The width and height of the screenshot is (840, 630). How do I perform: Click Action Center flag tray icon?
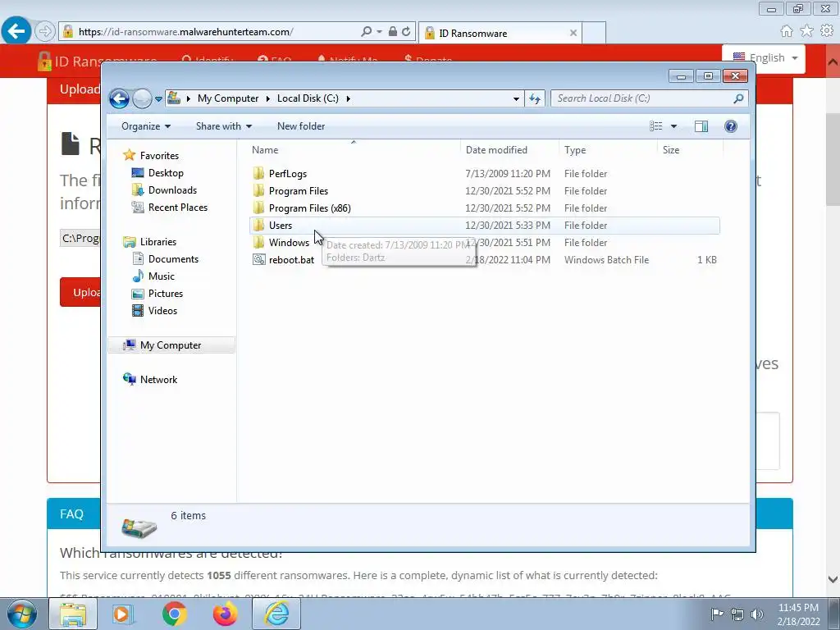point(717,614)
